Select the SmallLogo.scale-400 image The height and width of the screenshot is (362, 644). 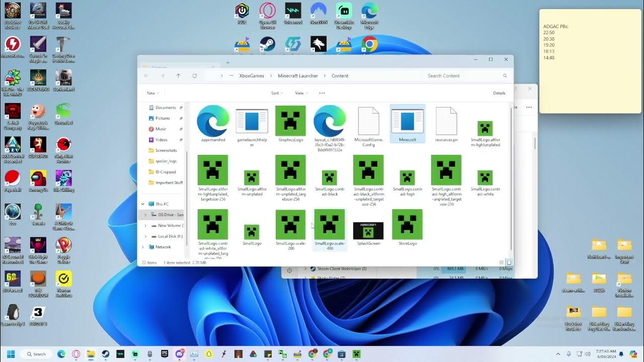[x=330, y=230]
